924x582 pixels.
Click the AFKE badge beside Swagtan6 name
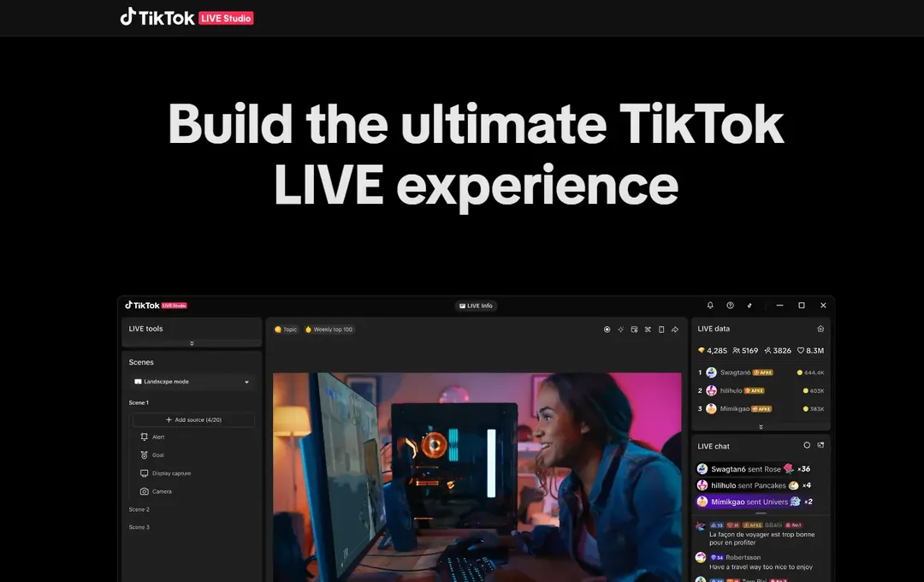click(x=762, y=372)
